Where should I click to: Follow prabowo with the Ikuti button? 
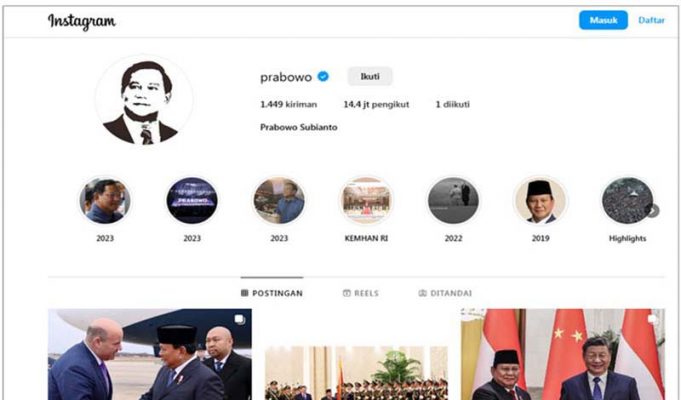pos(370,76)
